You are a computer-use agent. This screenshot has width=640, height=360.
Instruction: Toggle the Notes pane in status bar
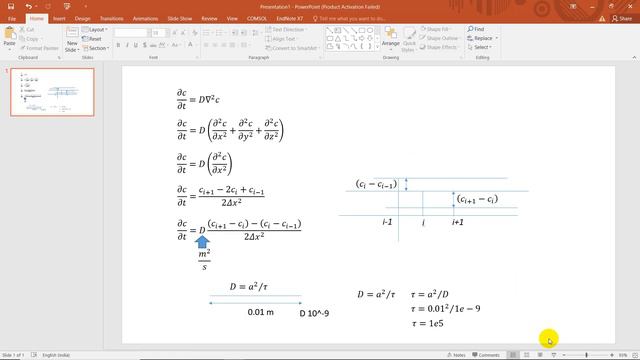[x=456, y=355]
